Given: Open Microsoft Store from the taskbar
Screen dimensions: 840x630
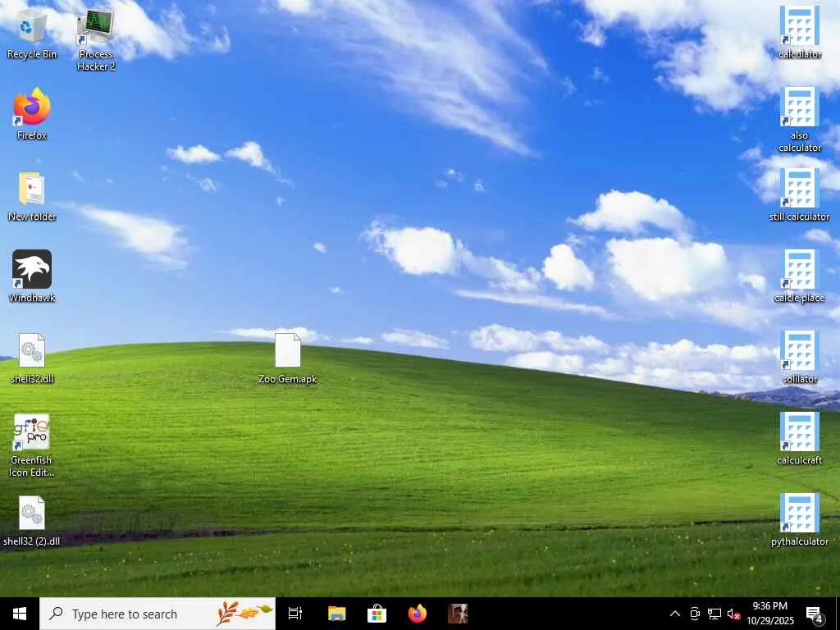Looking at the screenshot, I should 377,614.
